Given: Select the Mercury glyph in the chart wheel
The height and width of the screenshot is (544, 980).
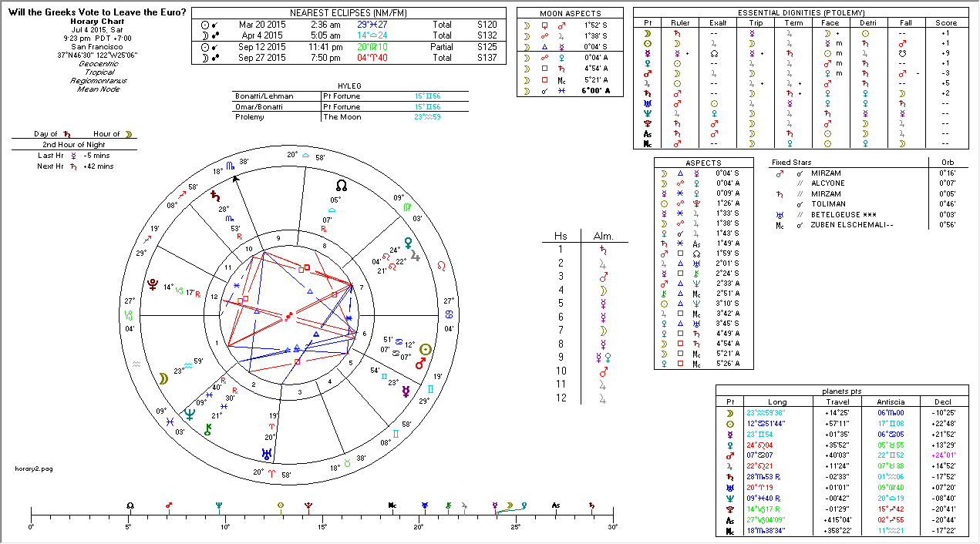Looking at the screenshot, I should coord(406,391).
